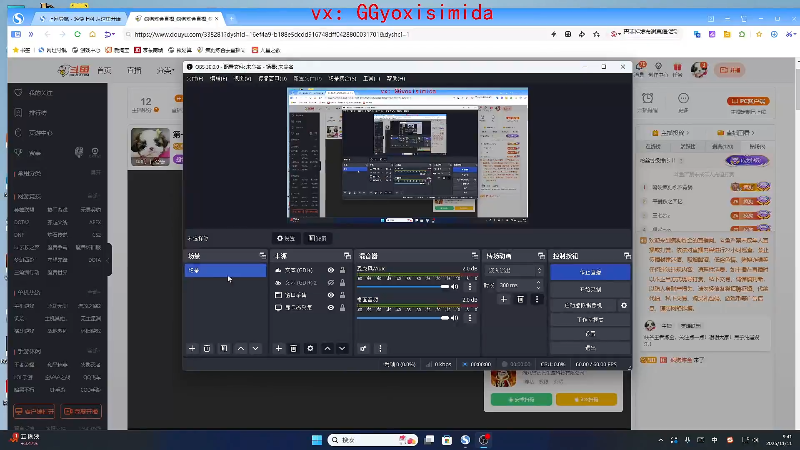Open virtual camera settings gear in Controls

pos(624,306)
